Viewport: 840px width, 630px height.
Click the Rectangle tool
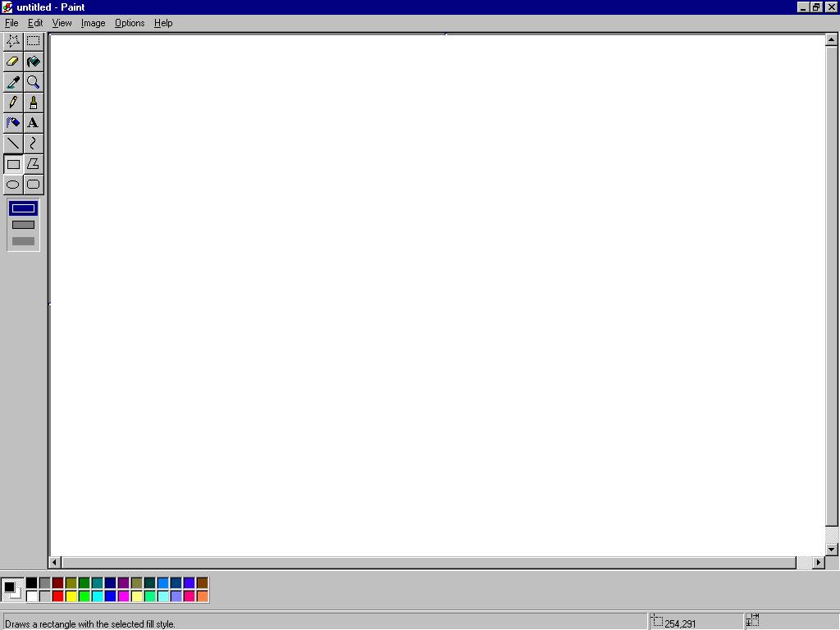pyautogui.click(x=13, y=164)
